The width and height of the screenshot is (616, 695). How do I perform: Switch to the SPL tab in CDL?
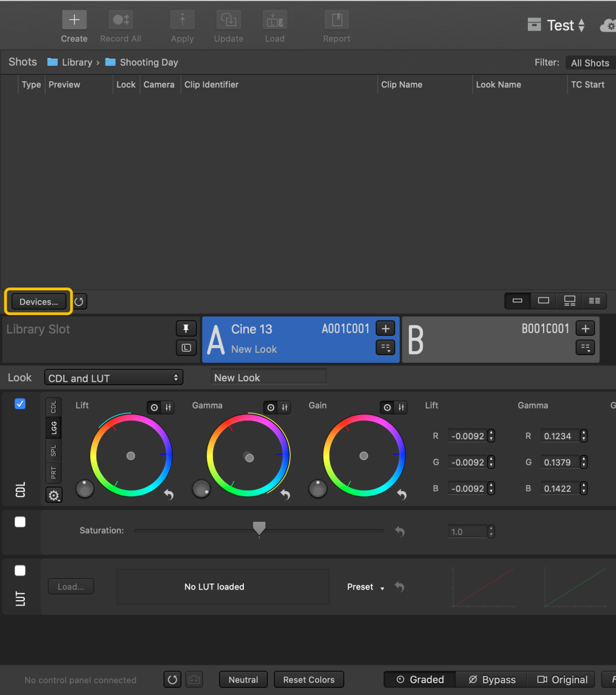pos(54,450)
